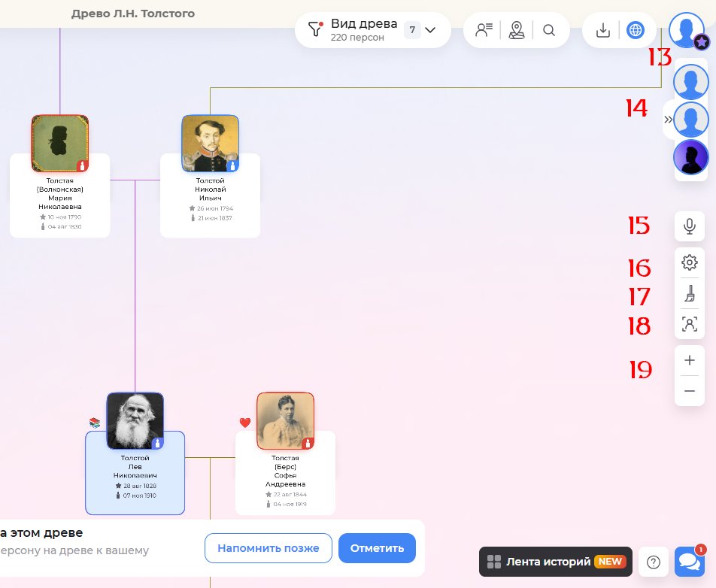Open profile avatar with star badge

coord(686,30)
